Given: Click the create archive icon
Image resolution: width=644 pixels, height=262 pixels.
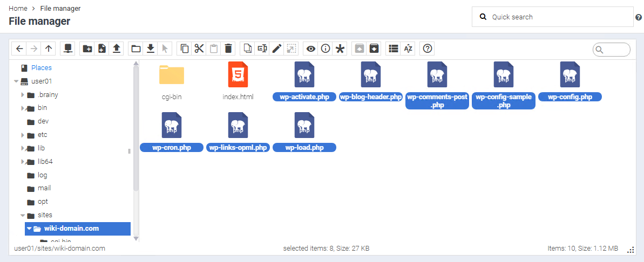Looking at the screenshot, I should tap(374, 49).
